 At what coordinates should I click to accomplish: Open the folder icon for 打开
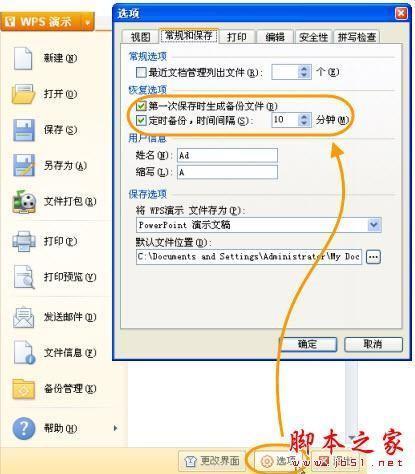click(x=23, y=94)
